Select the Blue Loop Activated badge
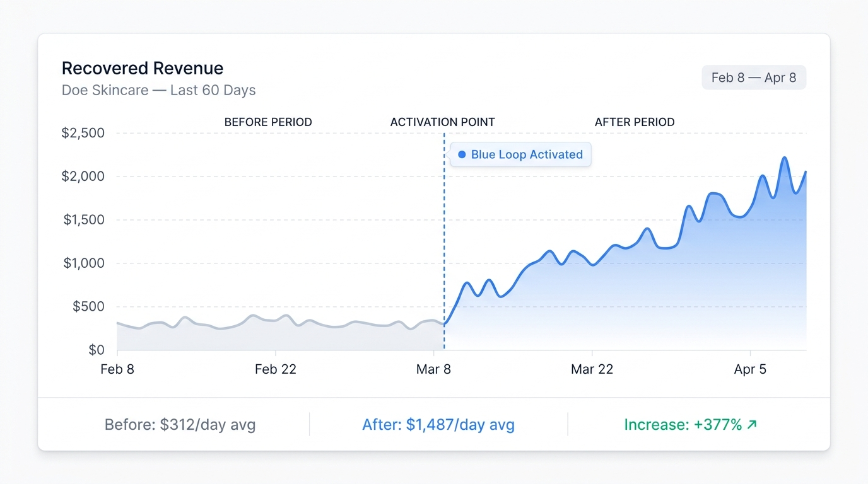This screenshot has width=868, height=484. 520,154
